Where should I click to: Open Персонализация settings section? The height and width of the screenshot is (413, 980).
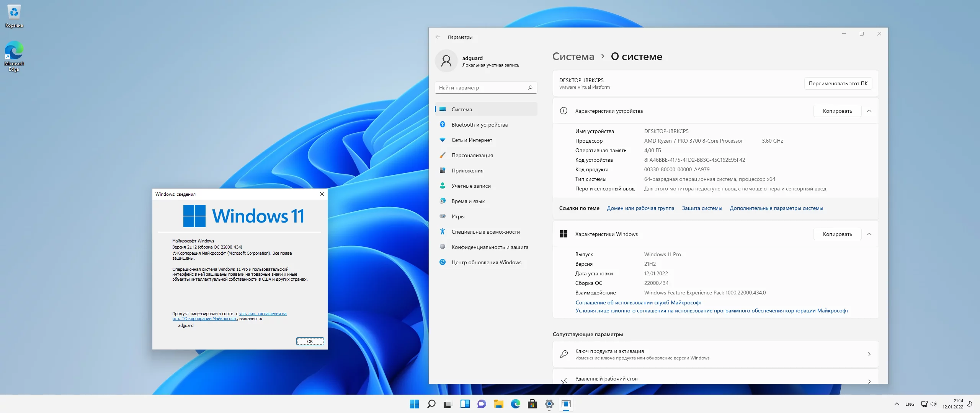pos(472,155)
